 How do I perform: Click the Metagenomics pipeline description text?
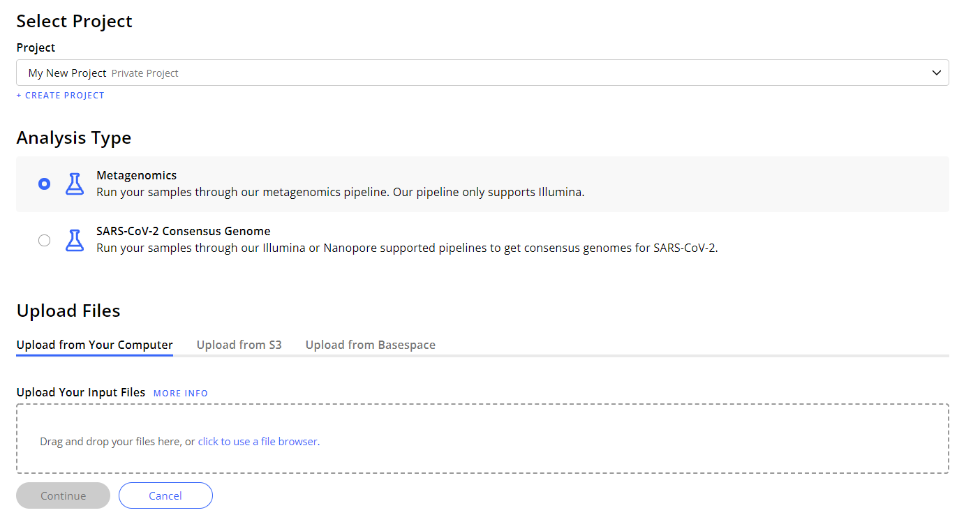[x=341, y=192]
